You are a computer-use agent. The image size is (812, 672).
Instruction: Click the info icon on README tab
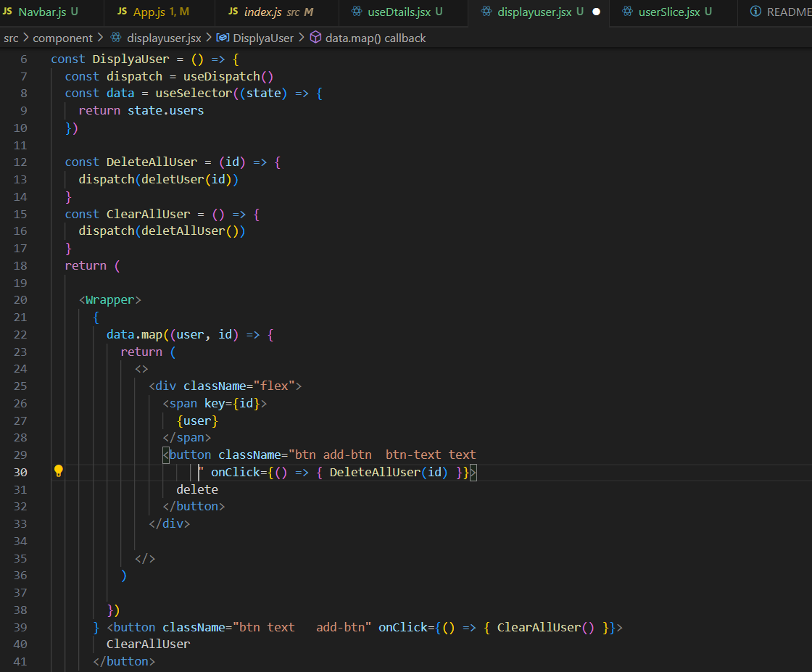point(755,12)
